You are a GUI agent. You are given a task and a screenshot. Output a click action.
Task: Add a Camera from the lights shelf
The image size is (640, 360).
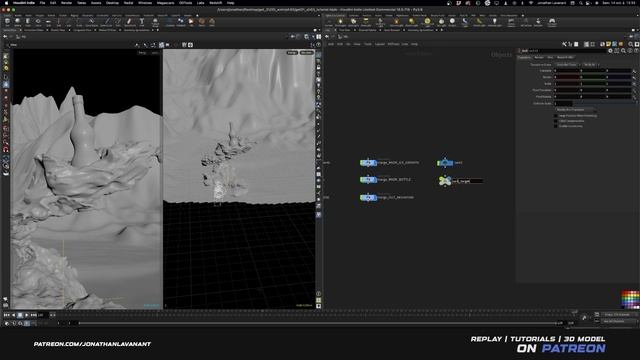(329, 22)
